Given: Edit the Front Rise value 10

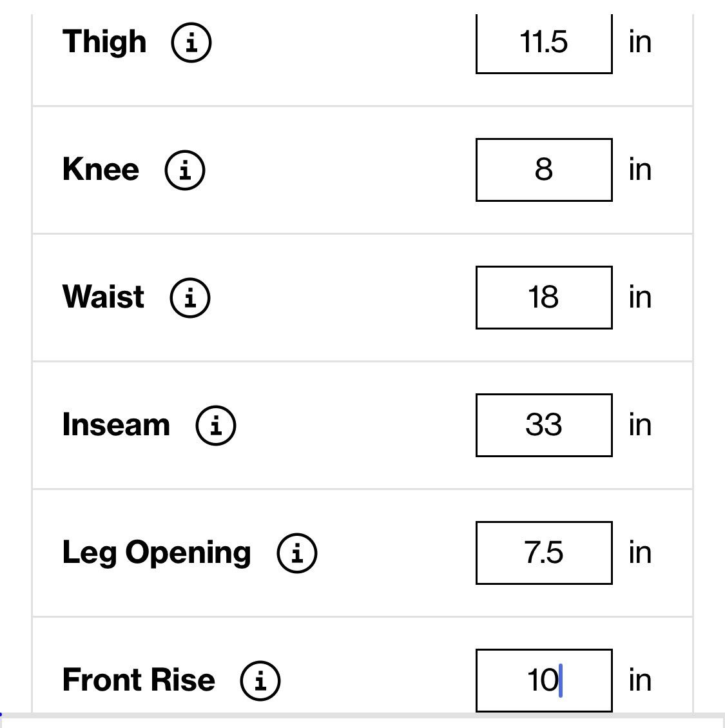Looking at the screenshot, I should 544,681.
